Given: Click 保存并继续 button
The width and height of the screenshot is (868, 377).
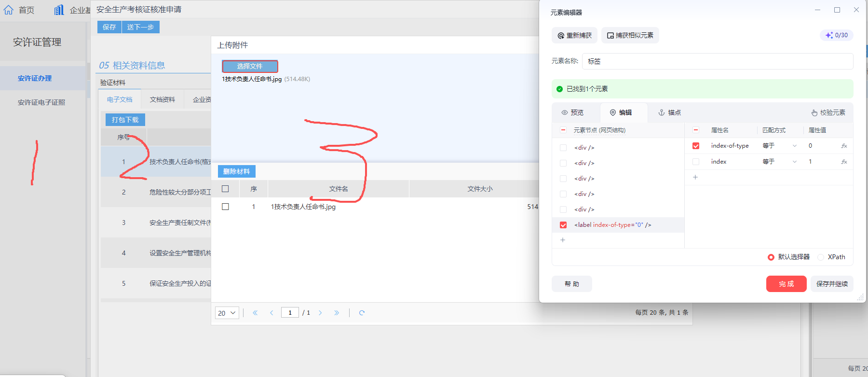Looking at the screenshot, I should pyautogui.click(x=832, y=284).
